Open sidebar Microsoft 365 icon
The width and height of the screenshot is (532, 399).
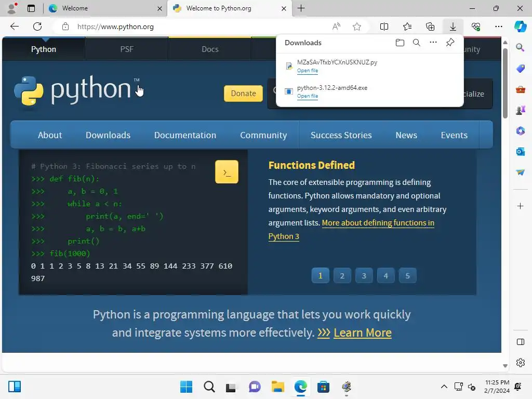(x=520, y=131)
